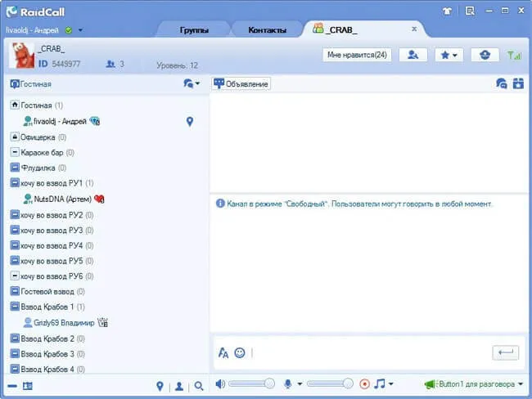
Task: Open the хочу во взвод РУ4 channel
Action: coord(52,246)
